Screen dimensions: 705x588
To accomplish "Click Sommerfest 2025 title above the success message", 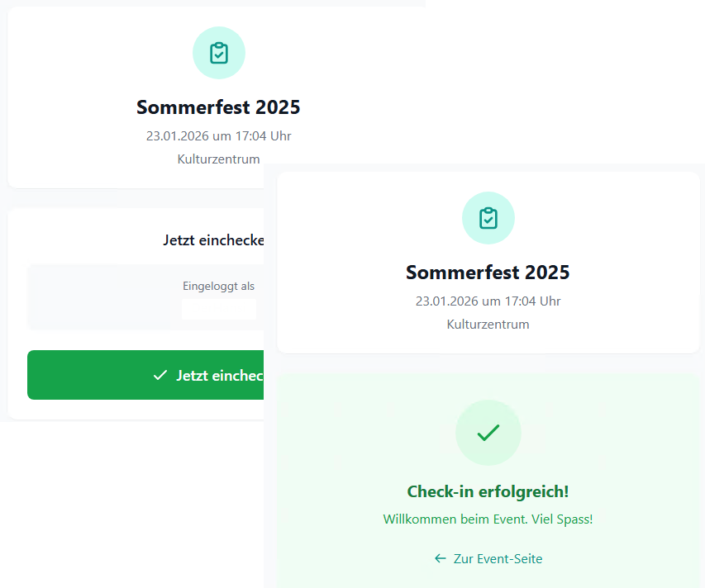I will 488,273.
